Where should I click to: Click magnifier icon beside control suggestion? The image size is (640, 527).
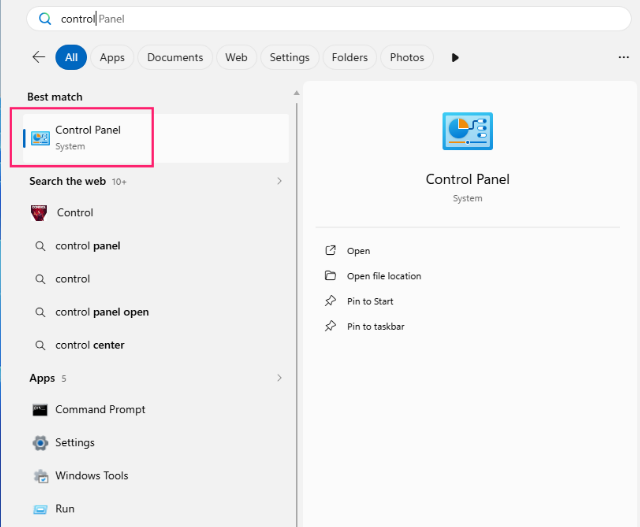[x=40, y=279]
